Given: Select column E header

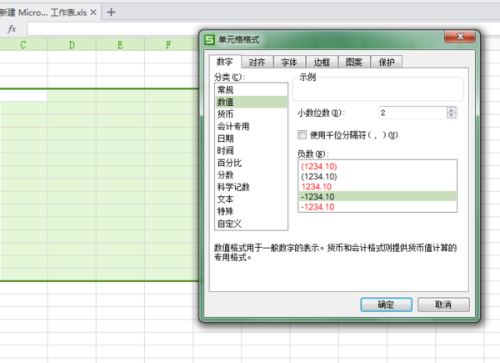Looking at the screenshot, I should pyautogui.click(x=120, y=44).
